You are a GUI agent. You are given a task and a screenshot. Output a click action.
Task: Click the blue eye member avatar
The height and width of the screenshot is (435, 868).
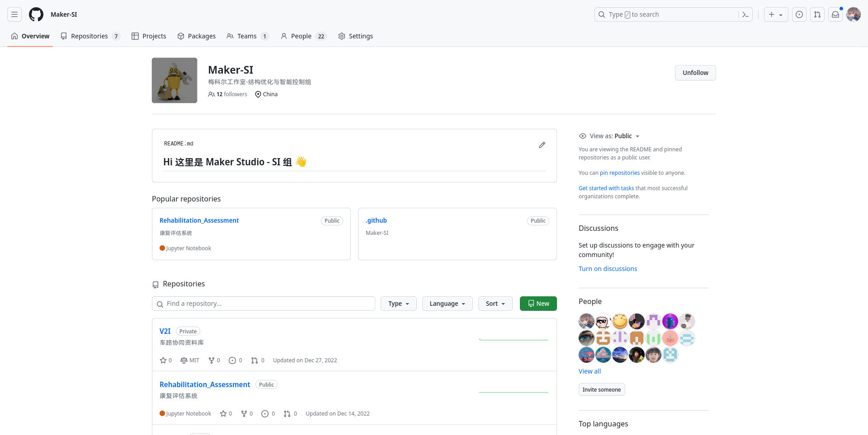click(586, 338)
